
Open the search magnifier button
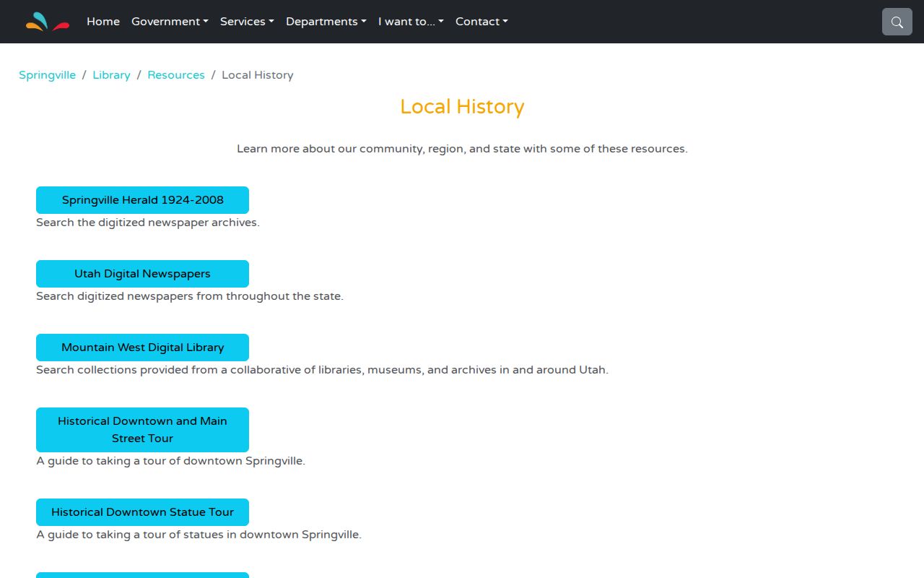(x=897, y=22)
